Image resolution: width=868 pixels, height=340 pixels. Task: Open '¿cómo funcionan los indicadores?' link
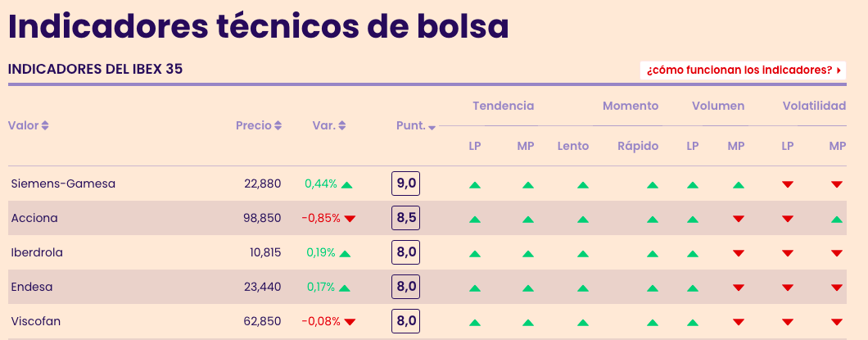[743, 70]
